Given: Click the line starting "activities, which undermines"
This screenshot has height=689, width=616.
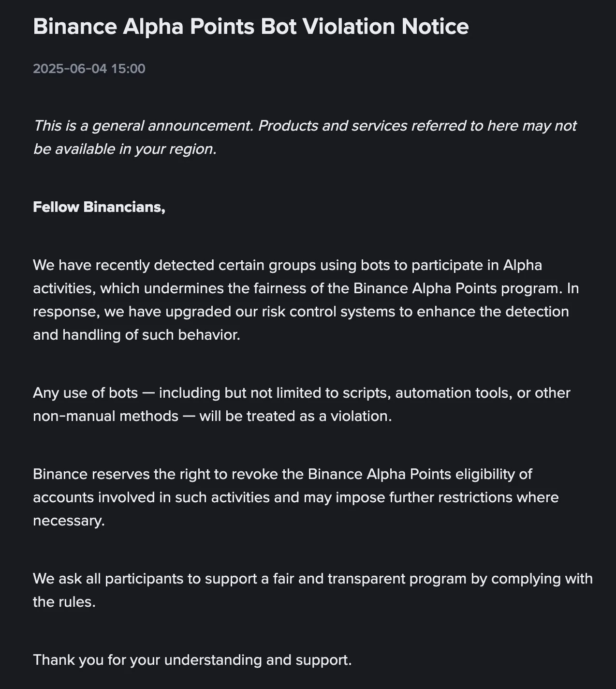Looking at the screenshot, I should point(306,288).
